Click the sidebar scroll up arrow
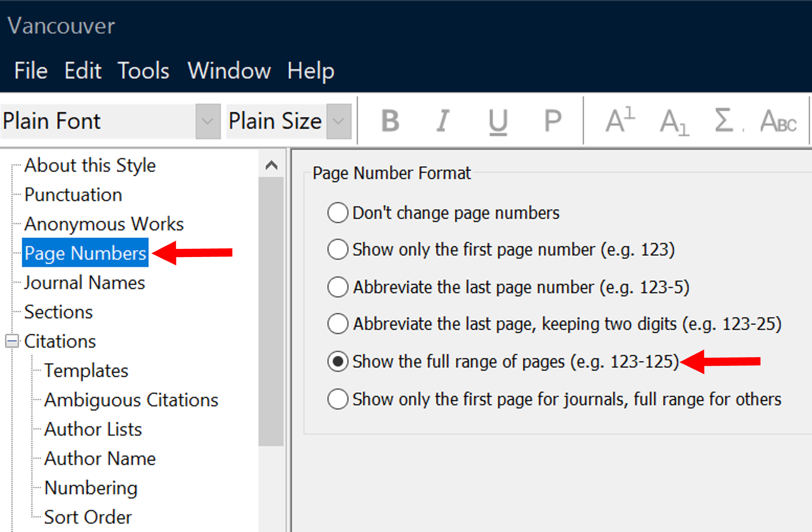Screen dimensions: 812x532 271,165
